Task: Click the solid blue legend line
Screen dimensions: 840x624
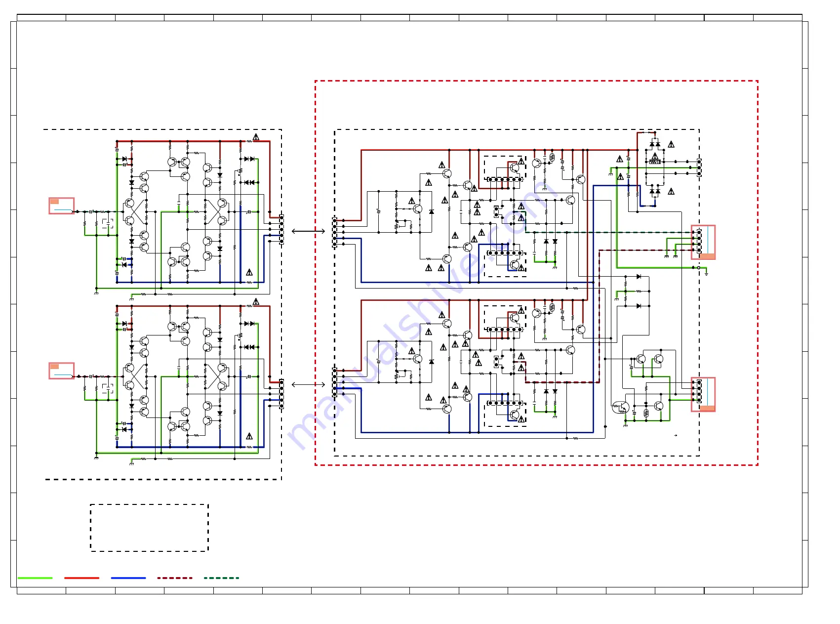Action: pos(128,578)
